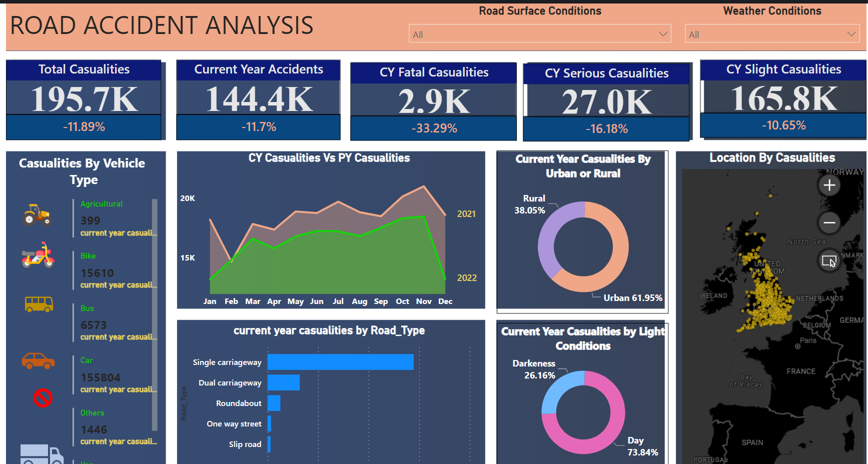The image size is (868, 464).
Task: Click the Car casualties value 155804
Action: click(101, 377)
